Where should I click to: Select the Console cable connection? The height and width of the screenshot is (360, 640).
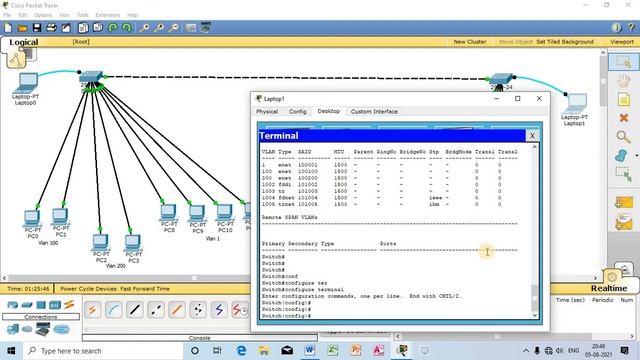[x=113, y=310]
